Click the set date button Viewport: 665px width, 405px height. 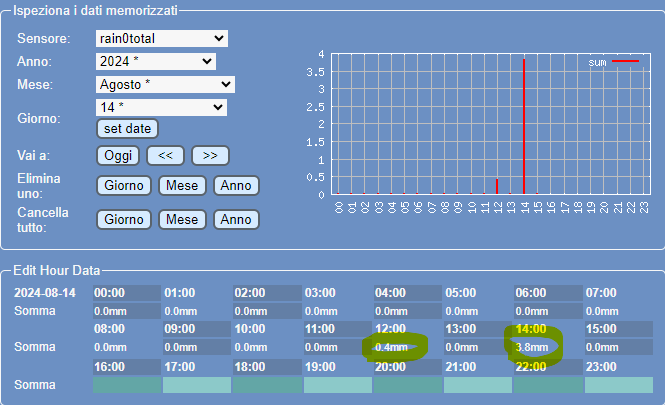tap(127, 128)
